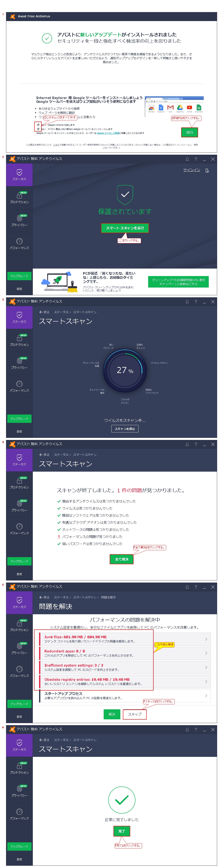Click アップグレード in the 問題を解決 window
The height and width of the screenshot is (868, 219).
tap(19, 704)
